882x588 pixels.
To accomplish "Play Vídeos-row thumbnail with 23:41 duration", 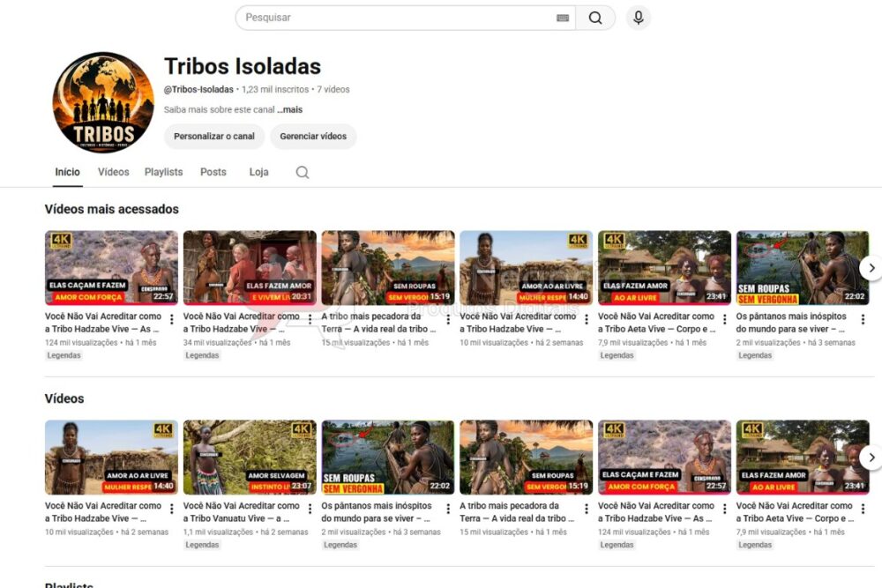I will point(803,458).
